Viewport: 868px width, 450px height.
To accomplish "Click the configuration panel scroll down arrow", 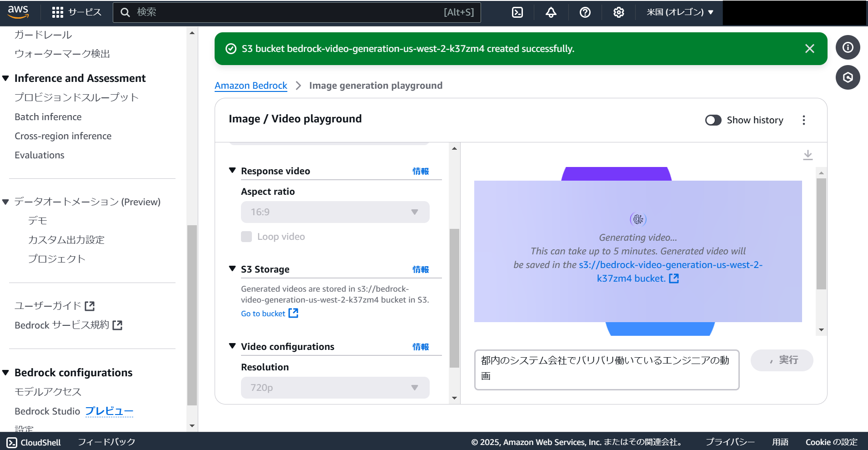I will click(454, 398).
